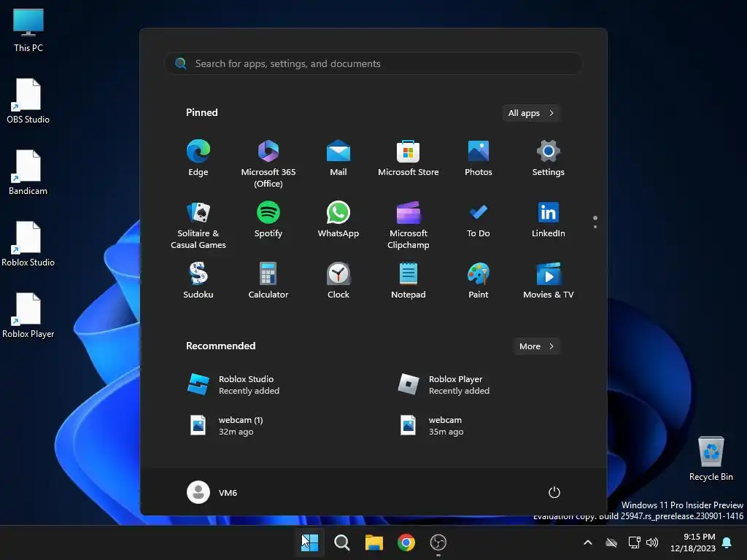This screenshot has width=747, height=560.
Task: Select the OBS Studio desktop shortcut
Action: pos(28,101)
